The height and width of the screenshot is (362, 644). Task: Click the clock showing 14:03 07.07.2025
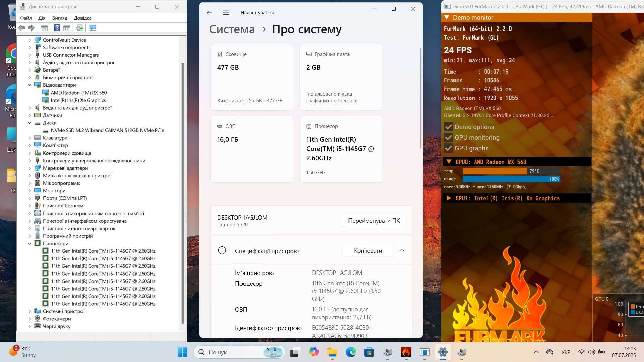pos(624,352)
